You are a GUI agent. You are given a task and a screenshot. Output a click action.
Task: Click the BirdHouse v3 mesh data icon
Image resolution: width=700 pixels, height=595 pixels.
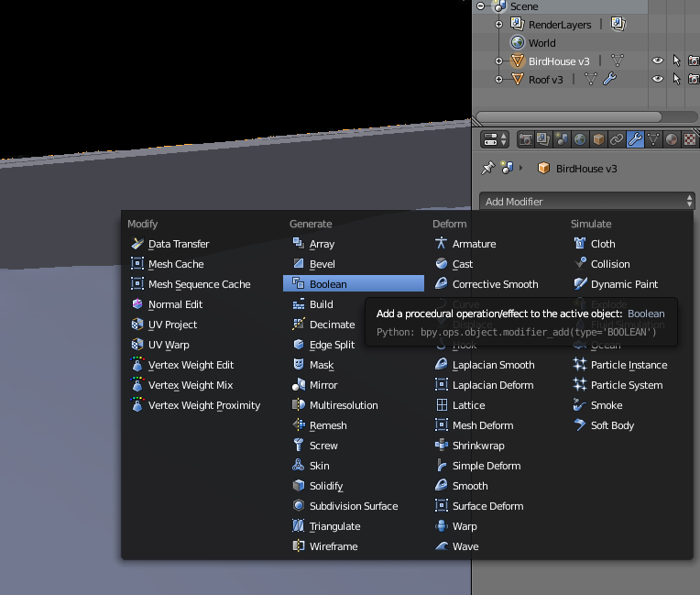pos(618,61)
